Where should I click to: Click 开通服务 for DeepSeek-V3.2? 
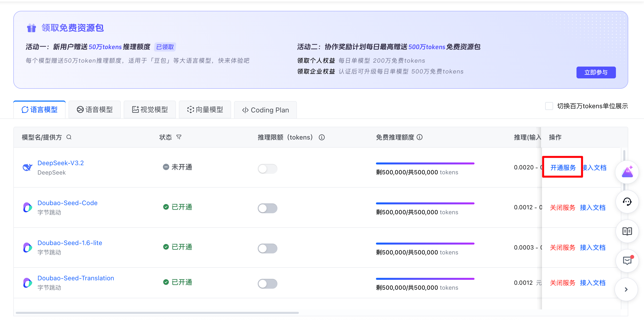(x=563, y=167)
